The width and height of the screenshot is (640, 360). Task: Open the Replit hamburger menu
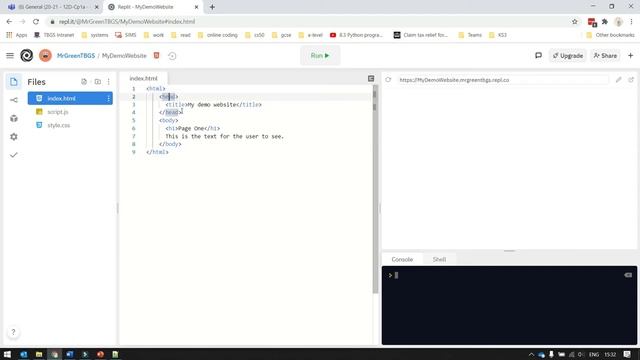(10, 56)
